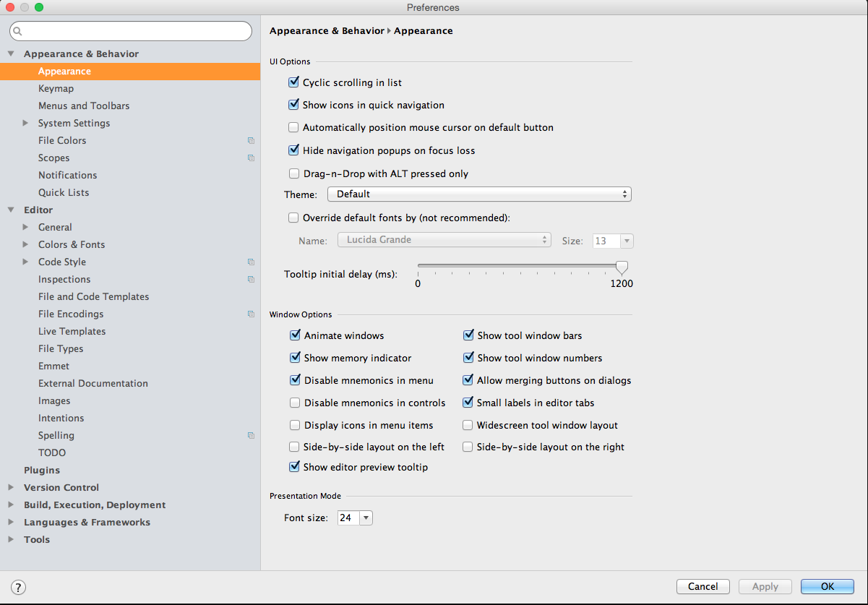Click the Cancel button
Screen dimensions: 868x605
point(702,586)
